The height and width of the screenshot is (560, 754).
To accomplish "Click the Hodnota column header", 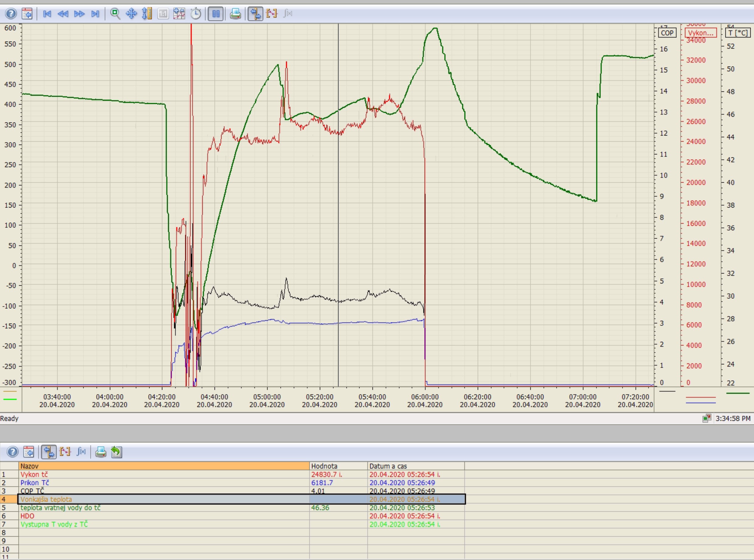I will click(x=338, y=466).
